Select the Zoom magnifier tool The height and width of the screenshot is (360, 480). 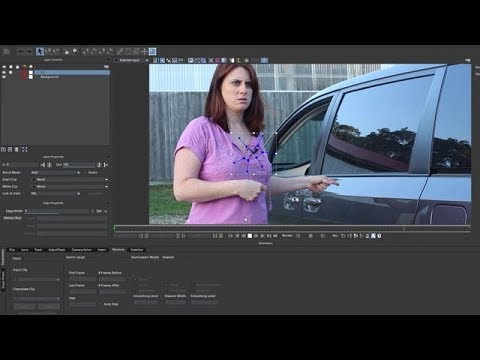tap(75, 51)
